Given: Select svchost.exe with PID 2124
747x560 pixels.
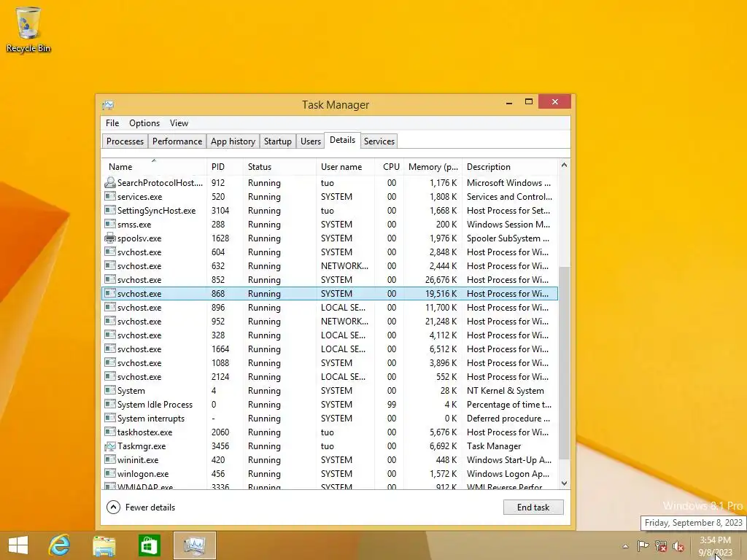Looking at the screenshot, I should (x=330, y=377).
